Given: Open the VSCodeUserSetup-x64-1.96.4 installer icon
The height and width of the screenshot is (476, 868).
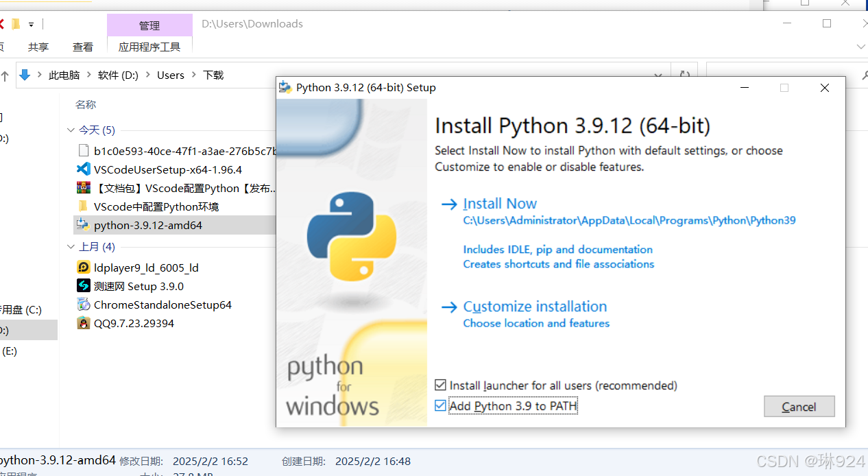Looking at the screenshot, I should (83, 169).
